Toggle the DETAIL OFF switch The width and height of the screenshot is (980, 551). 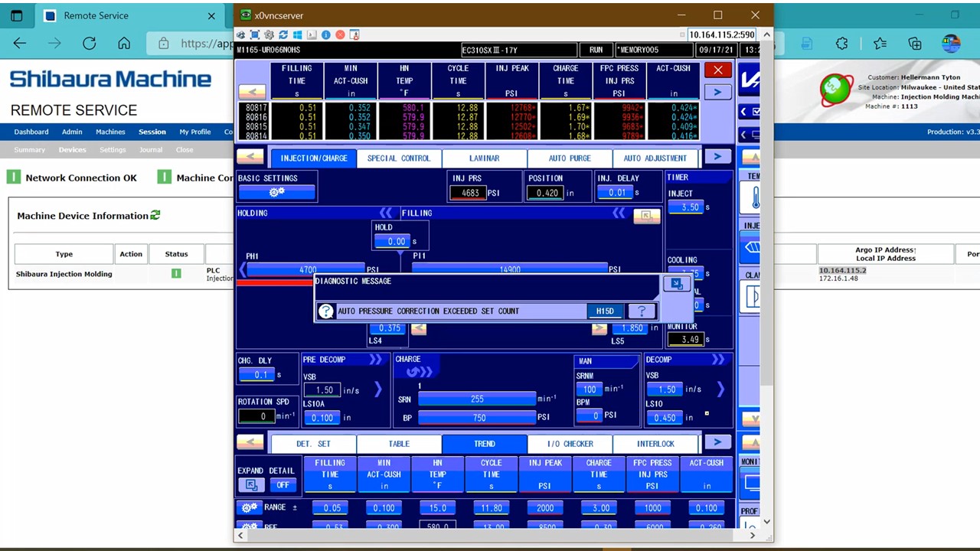pos(283,484)
